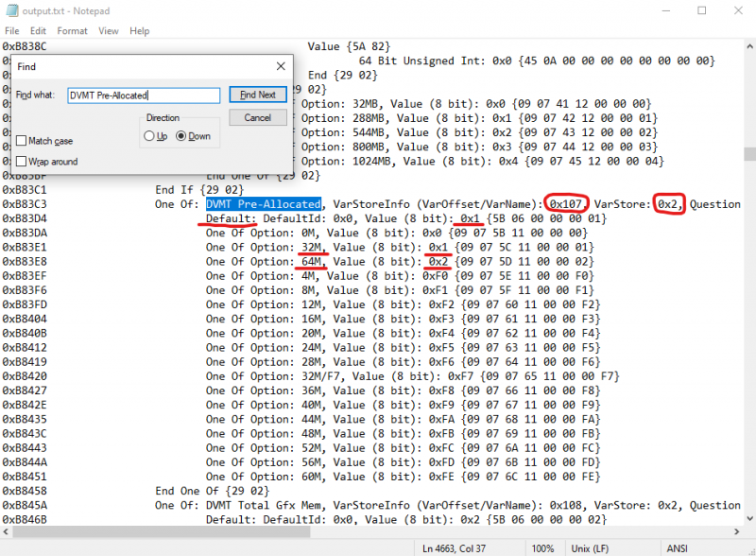Image resolution: width=756 pixels, height=556 pixels.
Task: Click the 800MB option line
Action: coord(479,147)
